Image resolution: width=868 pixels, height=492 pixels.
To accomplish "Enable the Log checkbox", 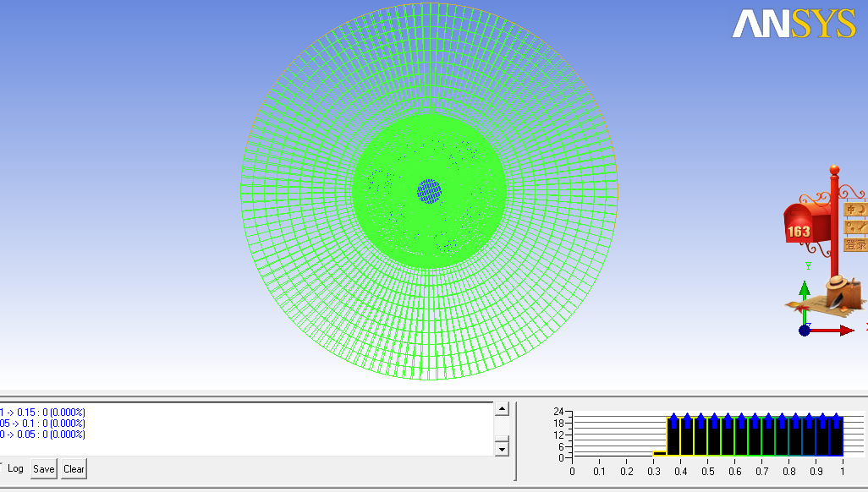I will coord(2,468).
